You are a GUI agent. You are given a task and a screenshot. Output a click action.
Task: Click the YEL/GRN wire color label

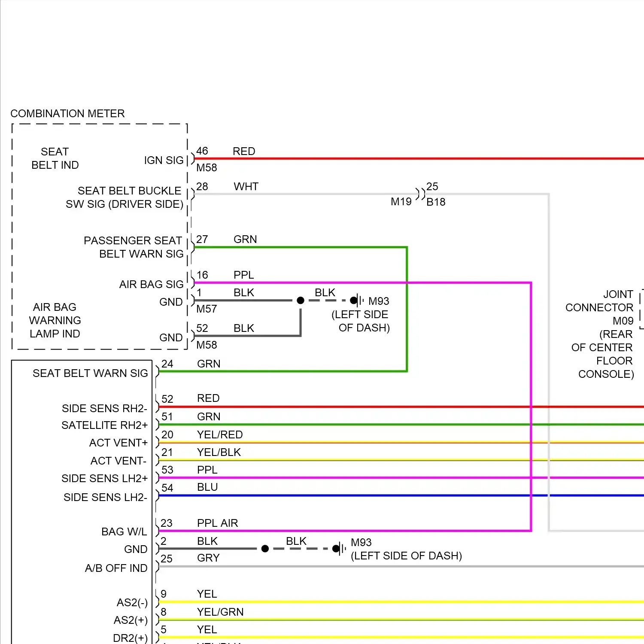point(220,612)
